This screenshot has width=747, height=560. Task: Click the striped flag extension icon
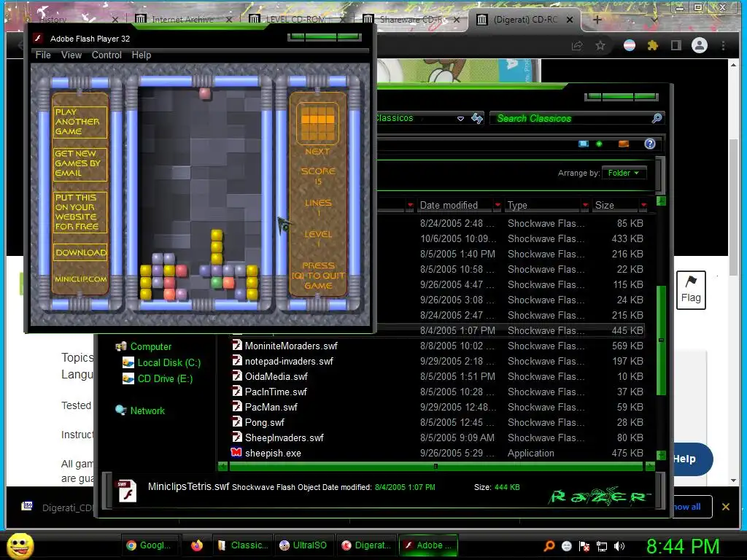point(630,45)
